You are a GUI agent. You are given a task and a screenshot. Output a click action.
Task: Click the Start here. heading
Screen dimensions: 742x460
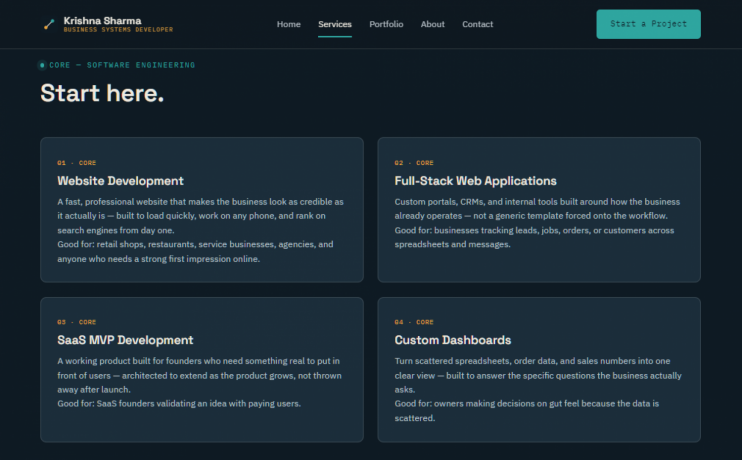point(102,93)
